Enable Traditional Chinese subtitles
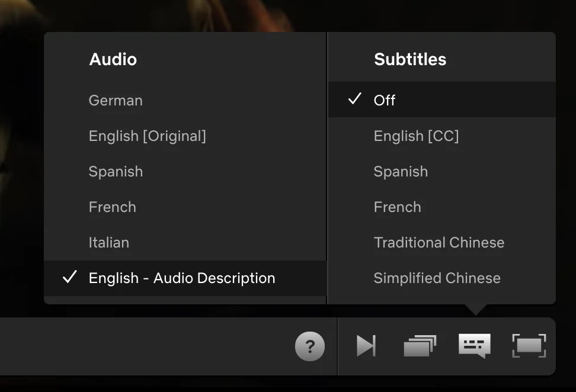The width and height of the screenshot is (576, 392). [x=439, y=243]
